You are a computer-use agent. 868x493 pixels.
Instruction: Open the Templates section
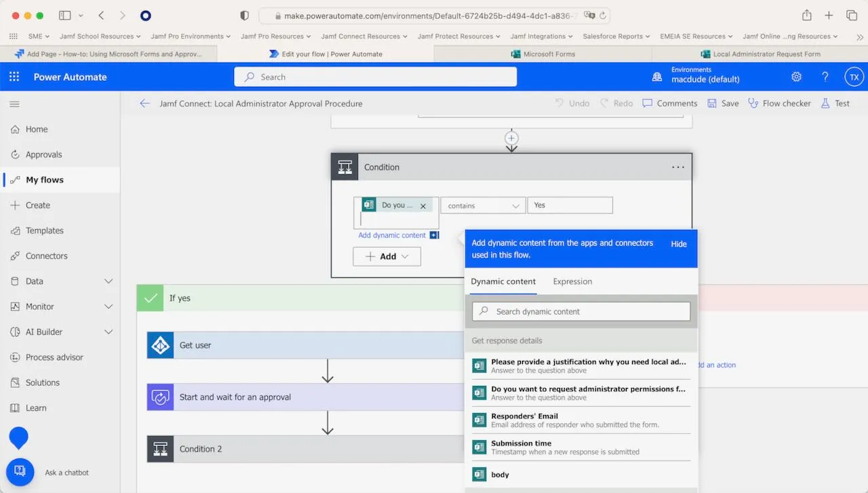44,231
